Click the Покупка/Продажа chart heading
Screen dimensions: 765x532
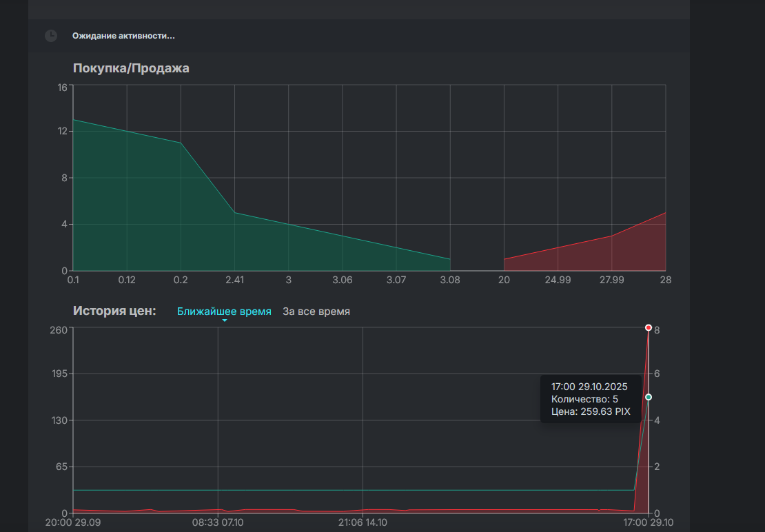tap(131, 68)
